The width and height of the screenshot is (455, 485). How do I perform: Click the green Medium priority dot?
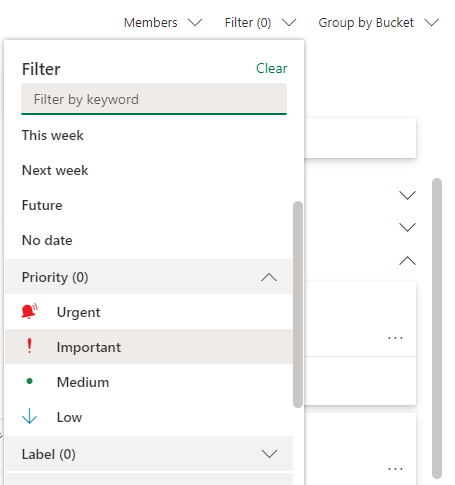pyautogui.click(x=29, y=381)
